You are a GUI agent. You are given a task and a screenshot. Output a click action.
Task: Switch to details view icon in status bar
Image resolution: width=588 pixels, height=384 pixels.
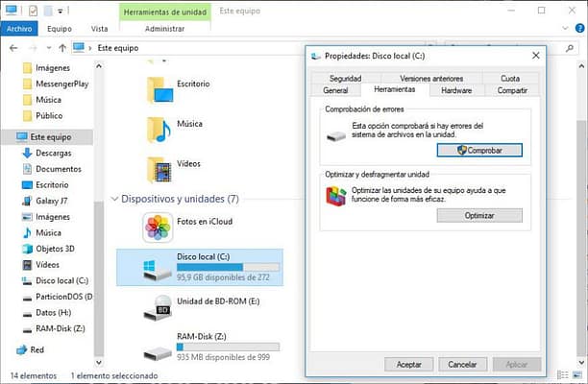pyautogui.click(x=562, y=374)
